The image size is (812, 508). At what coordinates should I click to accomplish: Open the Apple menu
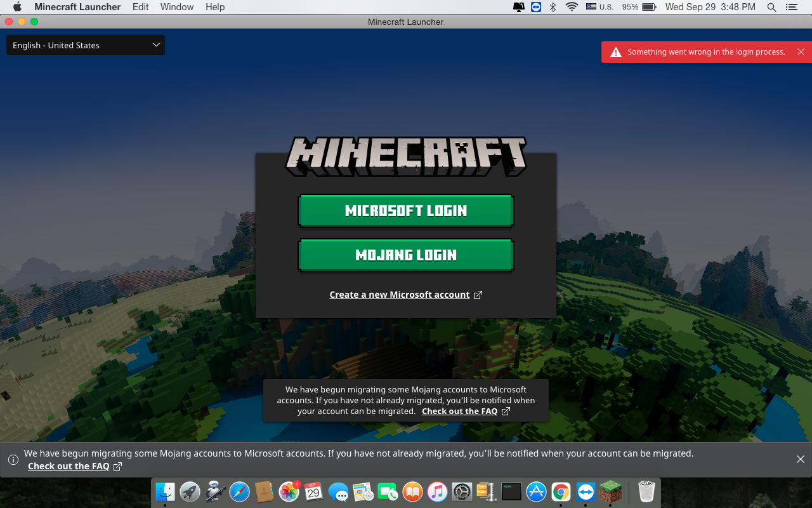[17, 7]
